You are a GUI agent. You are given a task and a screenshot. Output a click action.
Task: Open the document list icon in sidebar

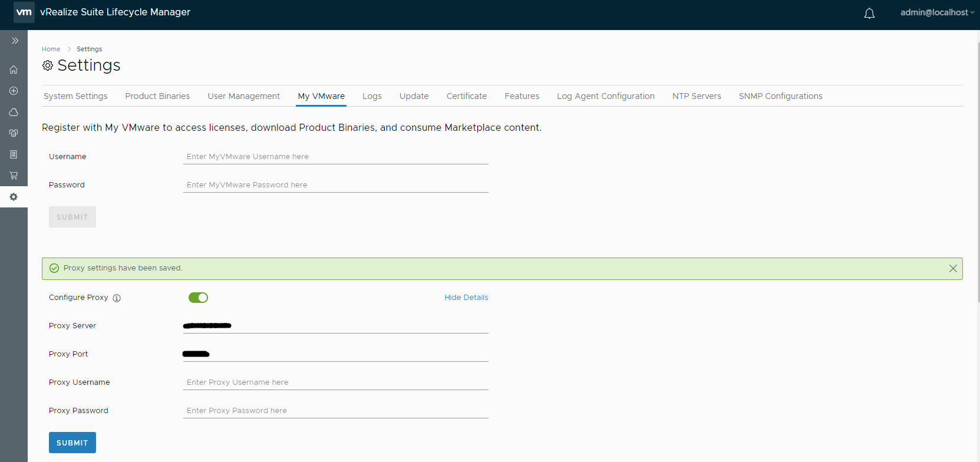tap(14, 154)
